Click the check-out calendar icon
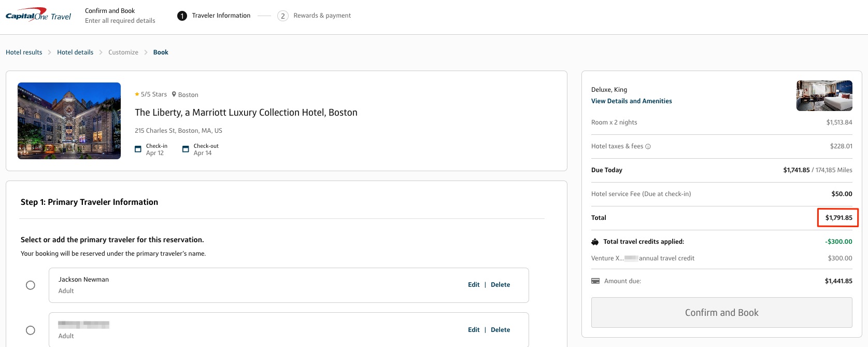The width and height of the screenshot is (868, 347). click(x=186, y=149)
